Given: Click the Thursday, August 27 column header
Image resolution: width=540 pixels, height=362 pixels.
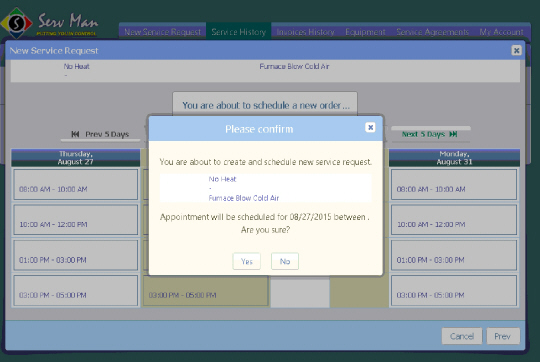Looking at the screenshot, I should 75,158.
